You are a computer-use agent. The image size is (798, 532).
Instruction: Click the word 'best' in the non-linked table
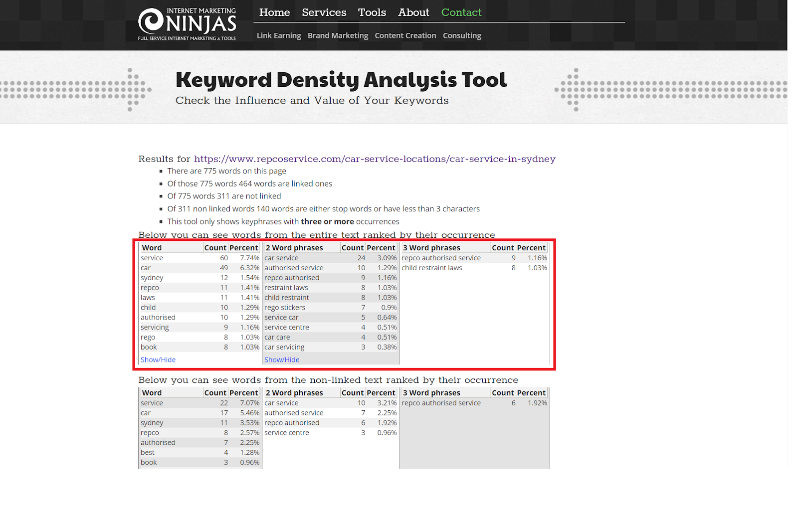point(148,452)
